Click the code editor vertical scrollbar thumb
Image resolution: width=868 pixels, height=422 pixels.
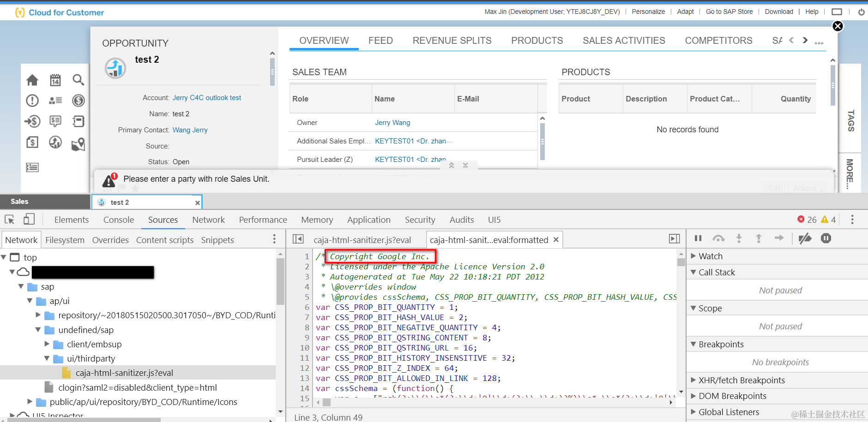[681, 262]
